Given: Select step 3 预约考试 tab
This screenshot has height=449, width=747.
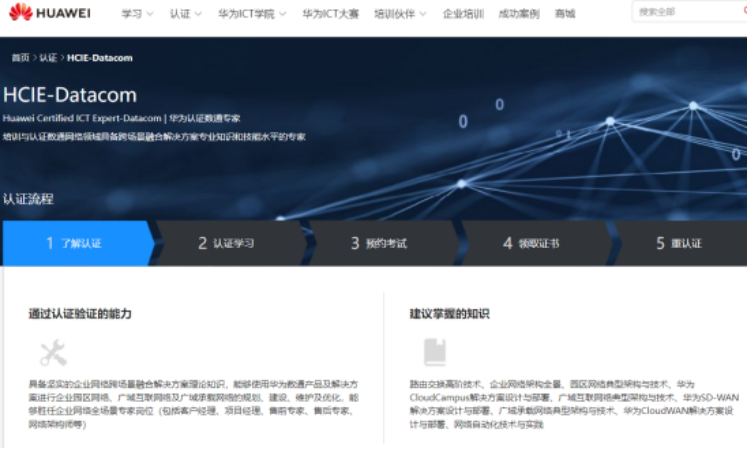Looking at the screenshot, I should 383,243.
